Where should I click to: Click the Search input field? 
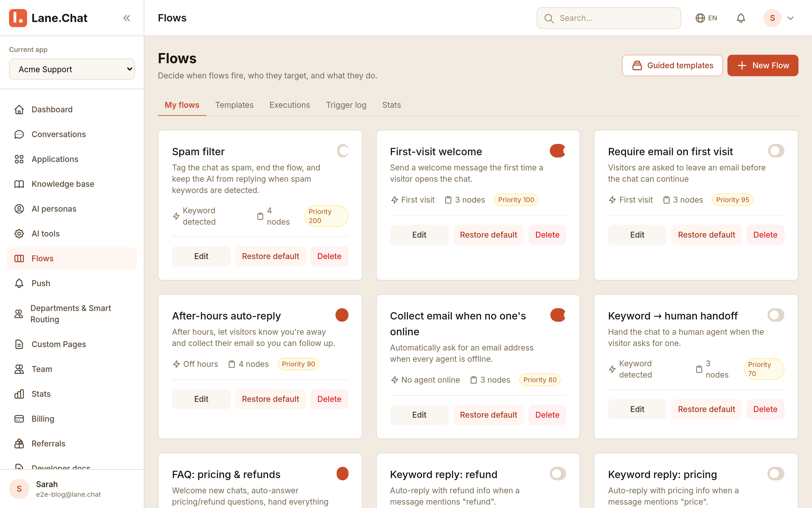point(609,18)
